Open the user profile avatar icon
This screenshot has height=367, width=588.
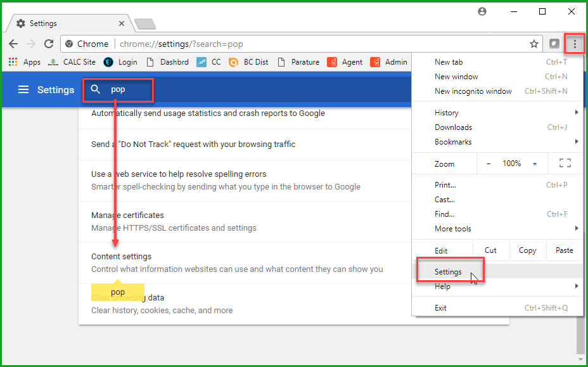483,11
